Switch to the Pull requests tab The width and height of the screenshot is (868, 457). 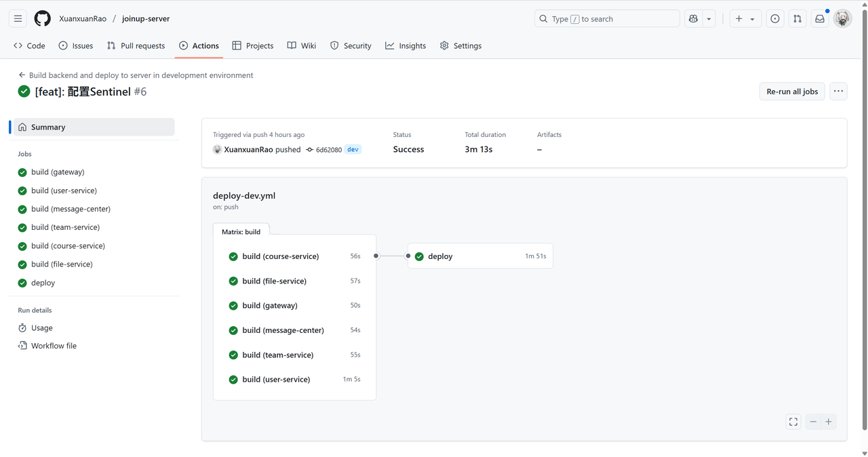point(136,45)
